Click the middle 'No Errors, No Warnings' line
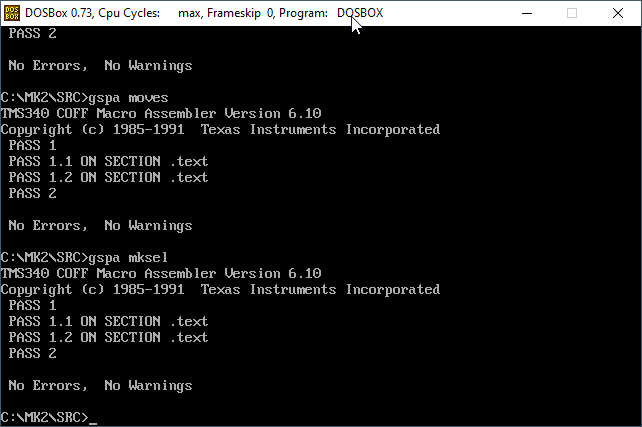 tap(100, 226)
